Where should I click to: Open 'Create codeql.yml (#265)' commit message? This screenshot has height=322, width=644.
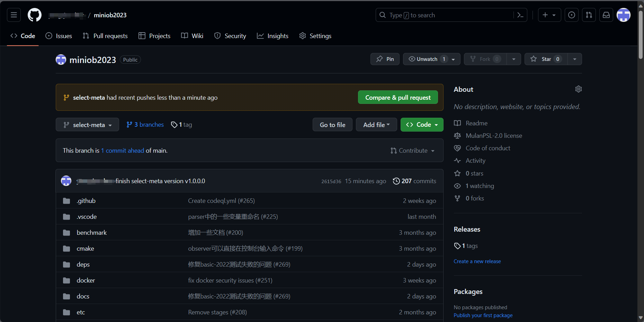pyautogui.click(x=221, y=201)
